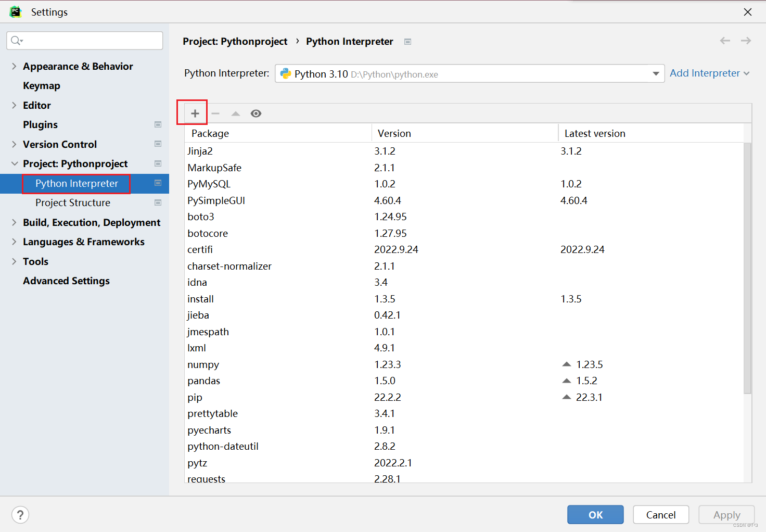Click the project-level icon beside Project: Pythonproject
The image size is (766, 532).
(x=158, y=163)
